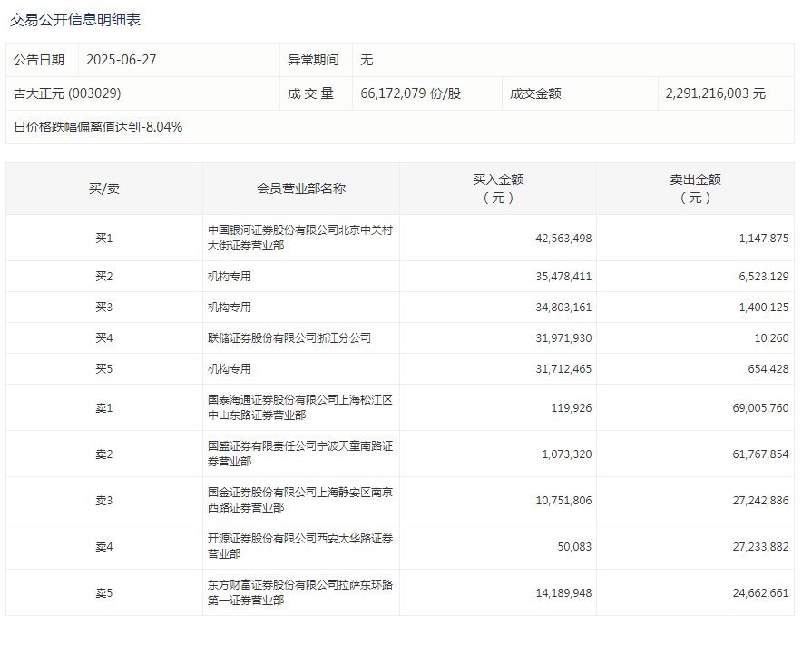
Task: Open 联储证券 浙江分公司 entry
Action: (289, 338)
